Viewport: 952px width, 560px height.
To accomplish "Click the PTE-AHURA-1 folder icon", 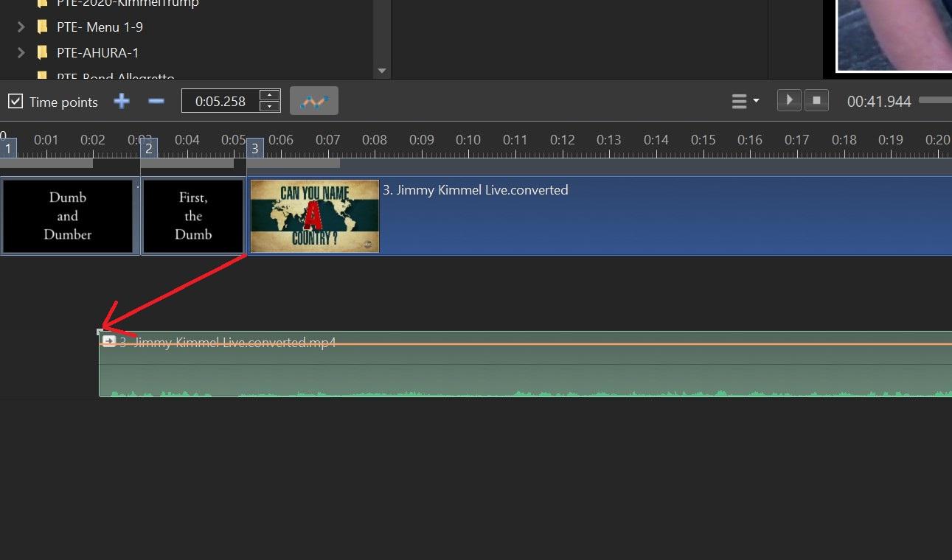I will coord(43,52).
